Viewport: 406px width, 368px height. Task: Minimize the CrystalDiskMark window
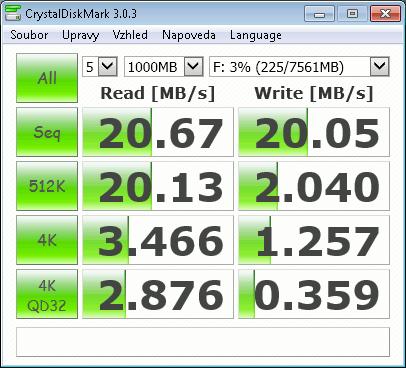[x=319, y=14]
